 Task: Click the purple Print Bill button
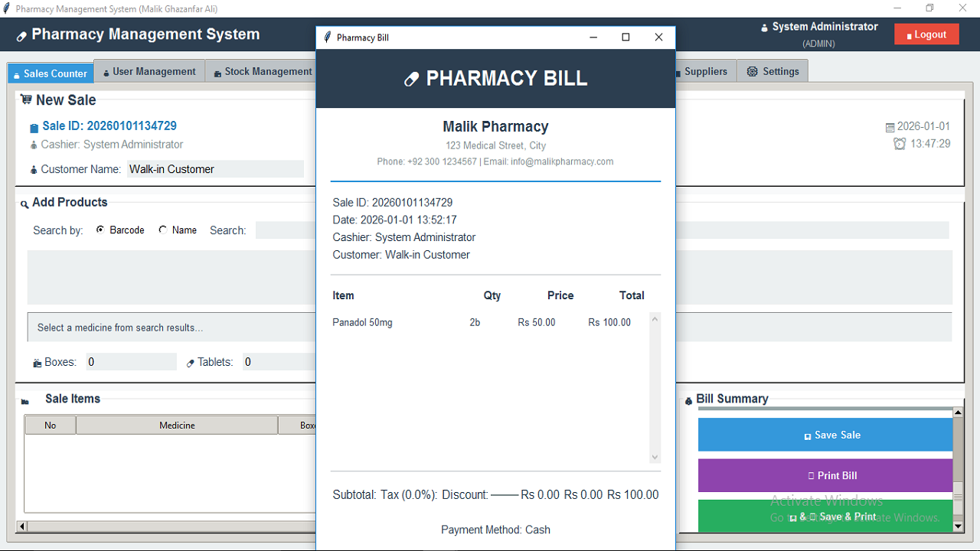(825, 475)
